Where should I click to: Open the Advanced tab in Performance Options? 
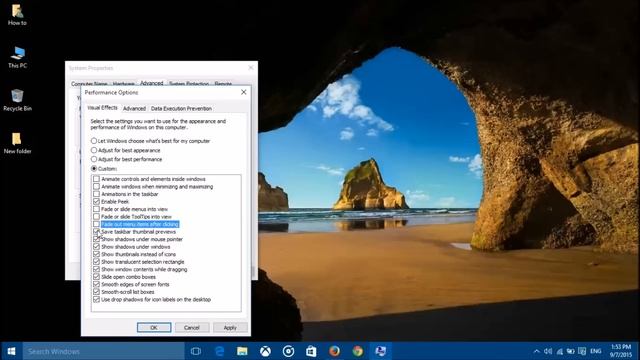134,109
